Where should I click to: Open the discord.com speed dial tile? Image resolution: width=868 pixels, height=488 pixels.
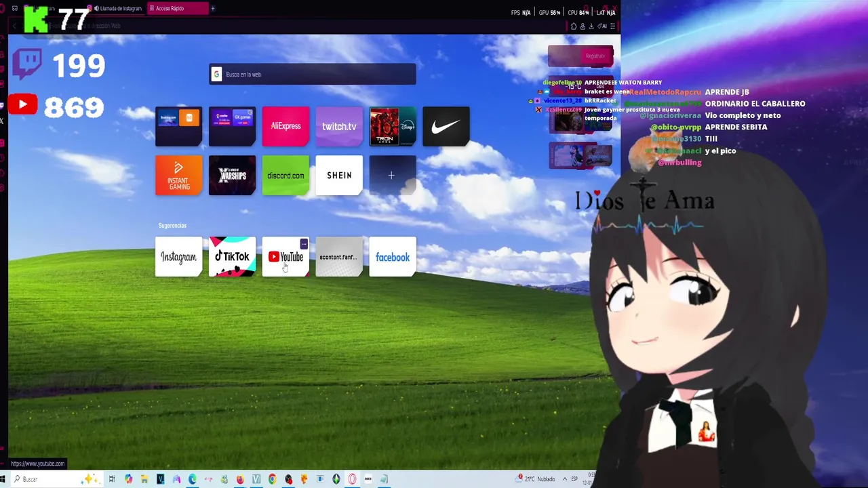tap(285, 176)
